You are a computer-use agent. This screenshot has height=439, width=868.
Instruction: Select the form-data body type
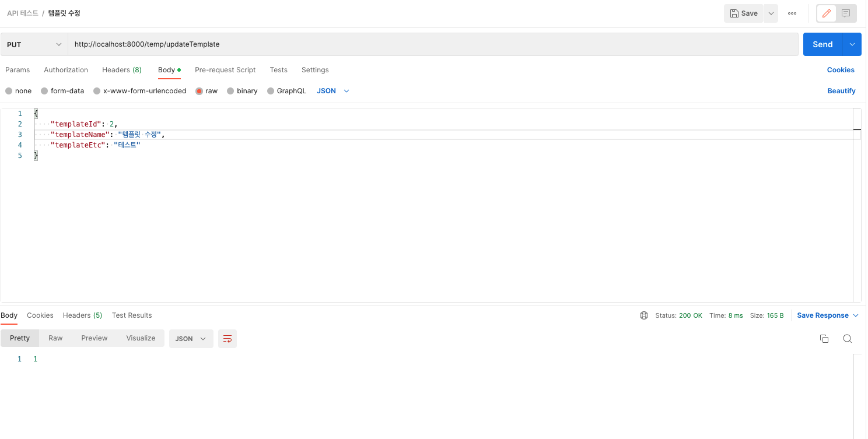pyautogui.click(x=62, y=91)
